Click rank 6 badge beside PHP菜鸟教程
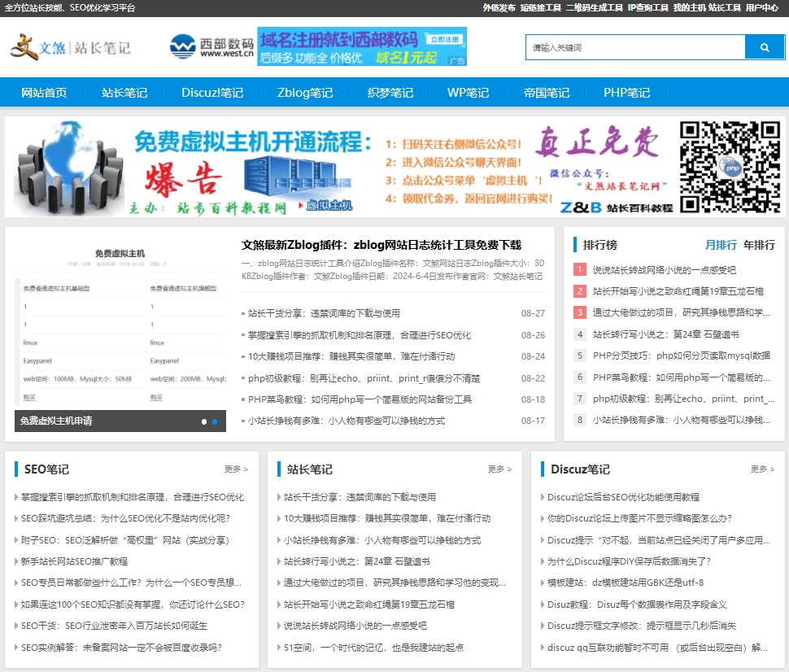 click(x=580, y=377)
